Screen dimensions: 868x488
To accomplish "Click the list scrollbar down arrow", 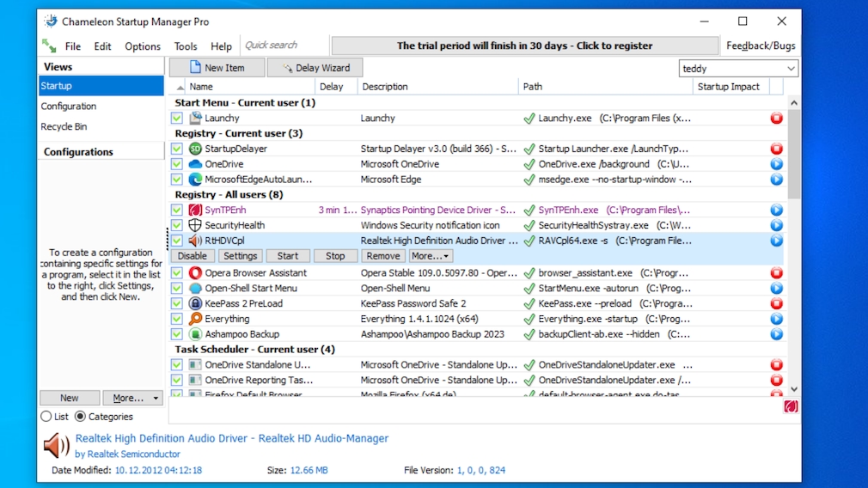I will click(x=794, y=389).
